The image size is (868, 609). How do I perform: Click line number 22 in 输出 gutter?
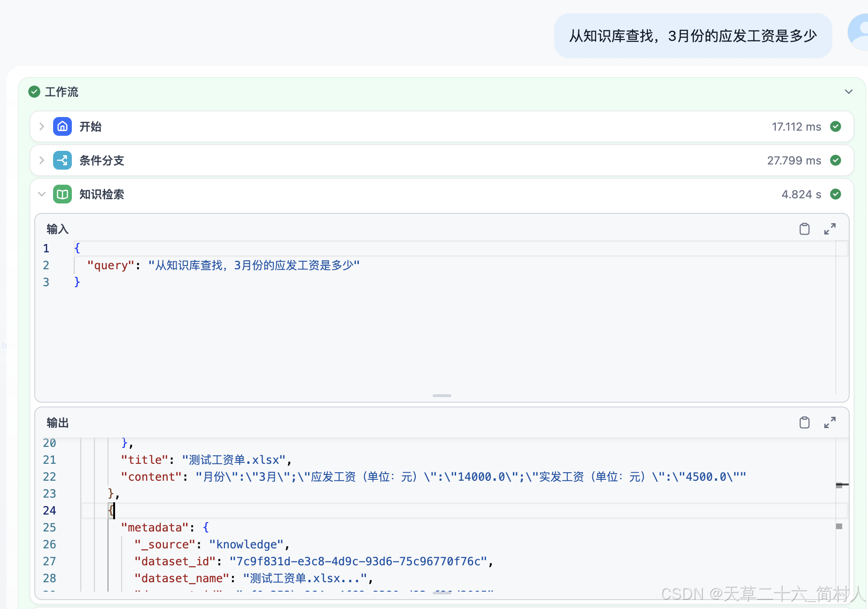point(49,476)
